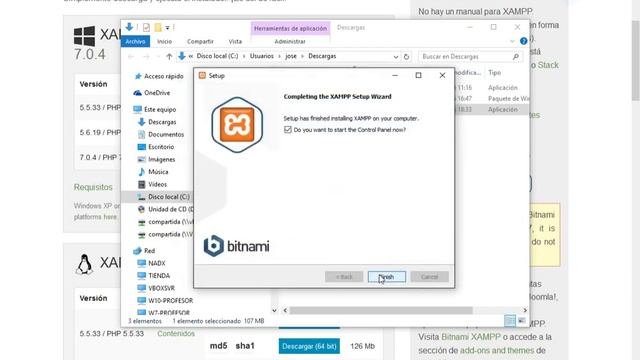Click the quick access properties icon
This screenshot has width=640, height=360.
[x=146, y=27]
